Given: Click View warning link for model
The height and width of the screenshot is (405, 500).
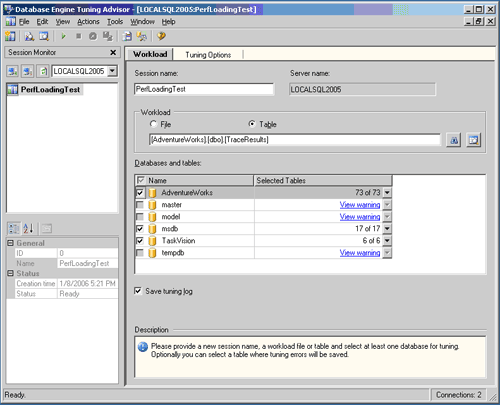Looking at the screenshot, I should [360, 217].
